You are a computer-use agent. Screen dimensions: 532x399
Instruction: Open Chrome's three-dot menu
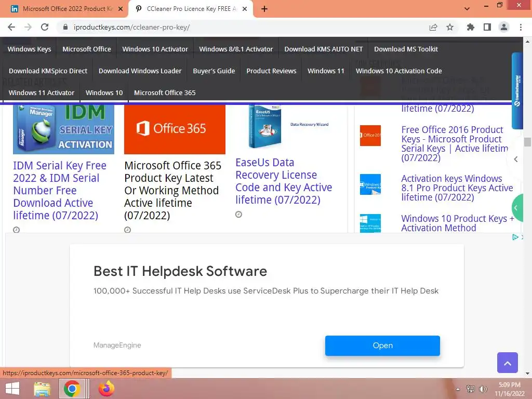click(x=521, y=27)
